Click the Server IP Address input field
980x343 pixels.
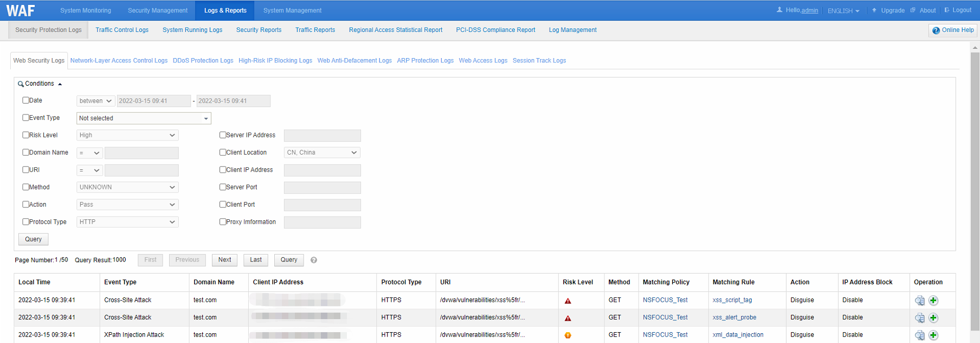tap(322, 136)
